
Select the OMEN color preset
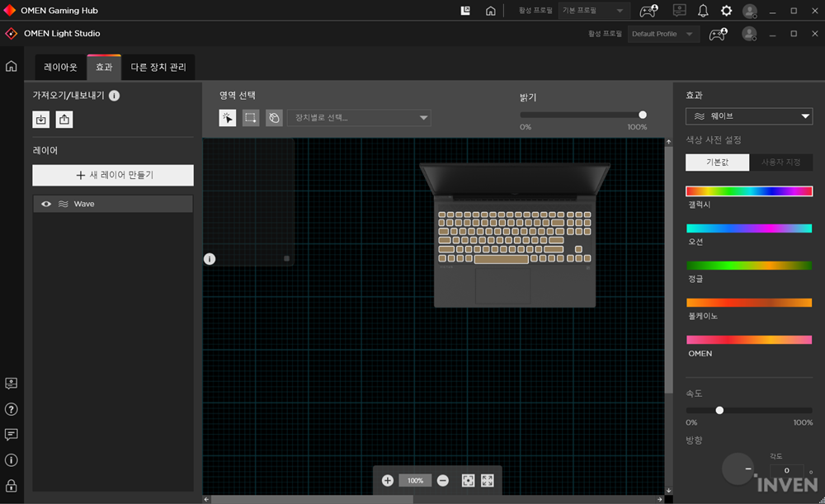coord(749,340)
